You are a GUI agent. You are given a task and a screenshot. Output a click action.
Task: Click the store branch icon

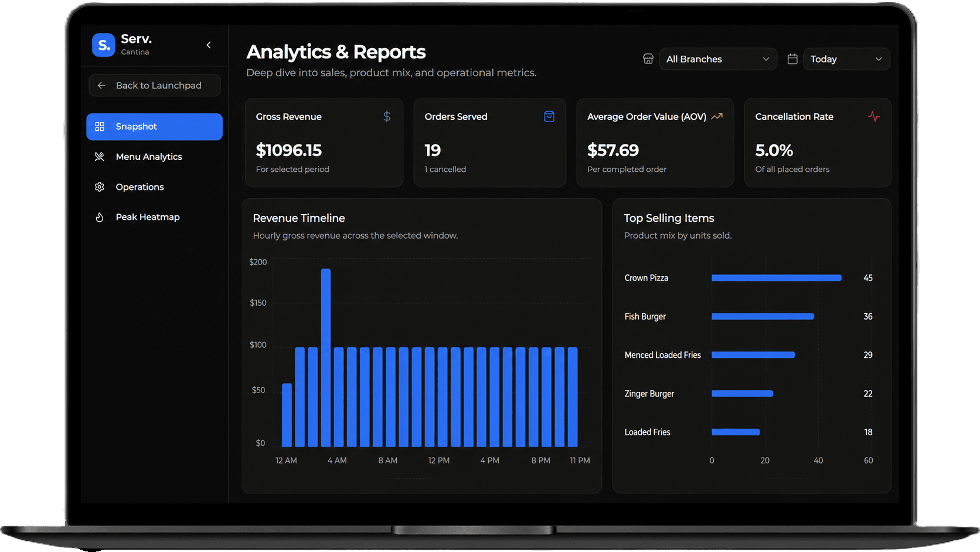tap(648, 59)
